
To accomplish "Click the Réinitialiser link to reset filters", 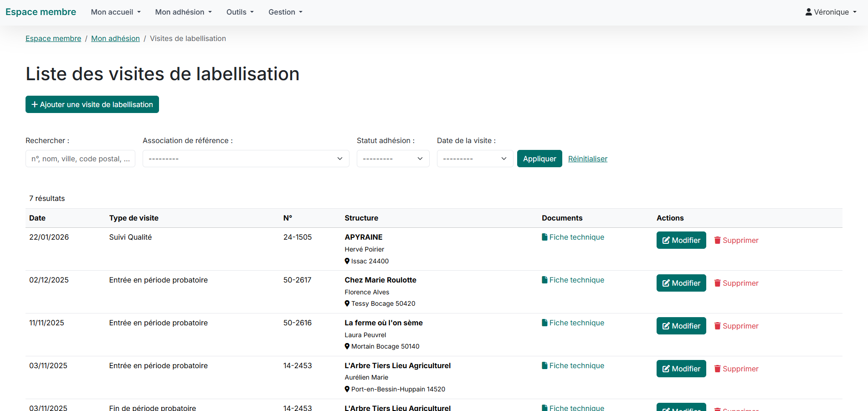I will 587,159.
